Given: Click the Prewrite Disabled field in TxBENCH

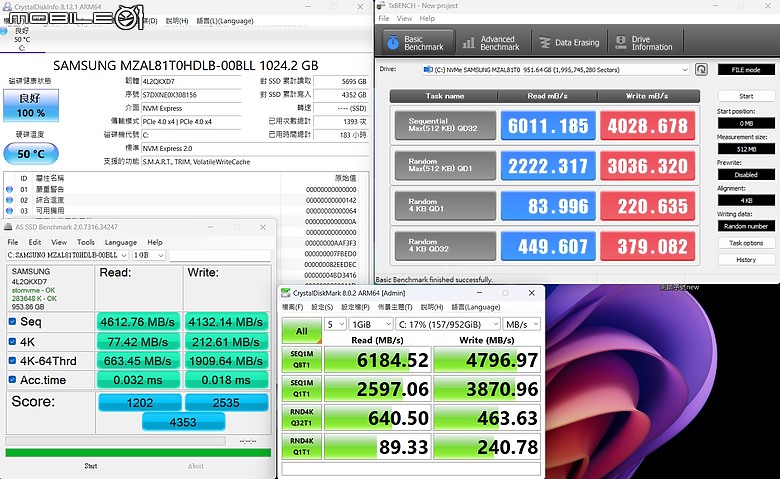Looking at the screenshot, I should click(746, 175).
